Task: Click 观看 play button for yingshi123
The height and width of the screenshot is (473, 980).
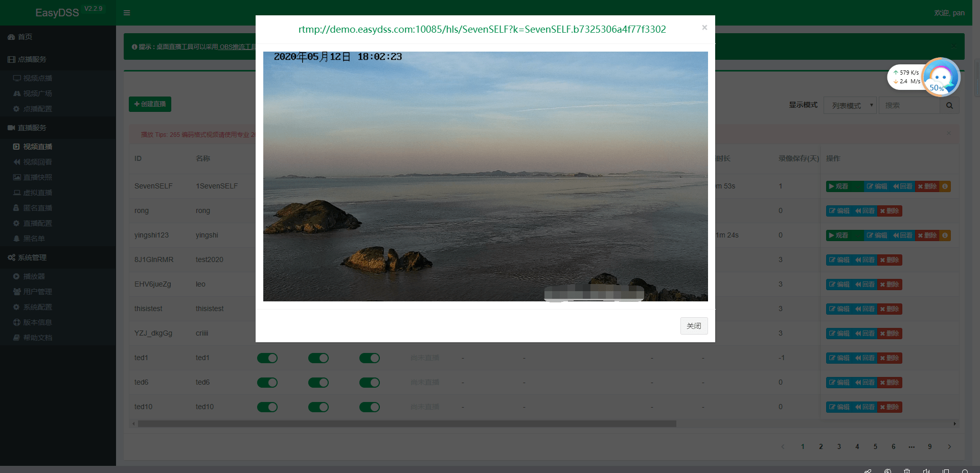Action: click(838, 235)
